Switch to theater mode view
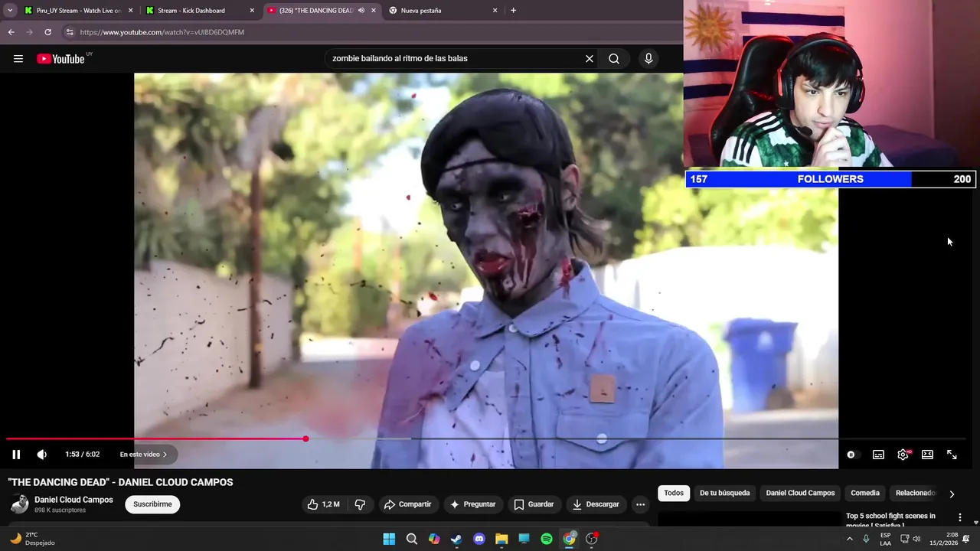This screenshot has width=980, height=551. (x=927, y=455)
